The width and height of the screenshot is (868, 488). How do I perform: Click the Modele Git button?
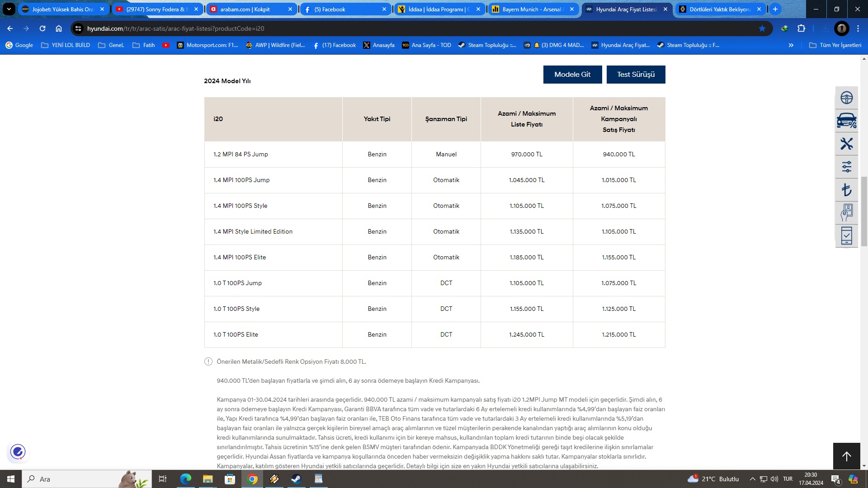click(x=572, y=75)
